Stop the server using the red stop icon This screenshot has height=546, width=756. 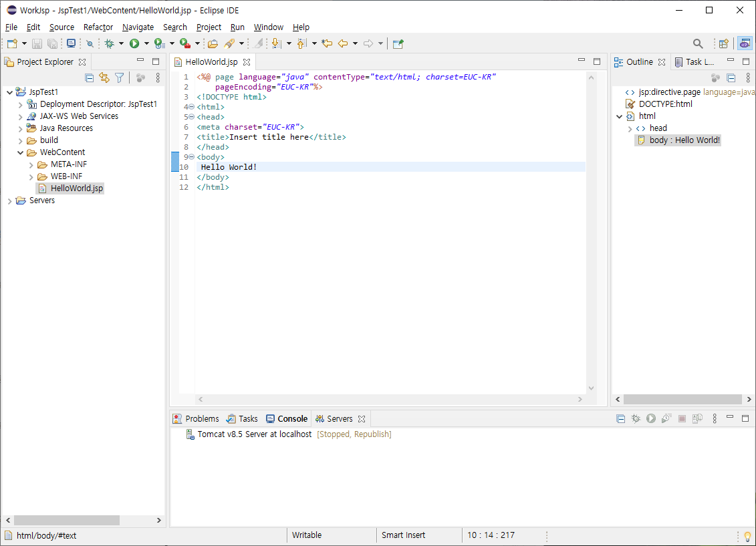click(x=682, y=418)
